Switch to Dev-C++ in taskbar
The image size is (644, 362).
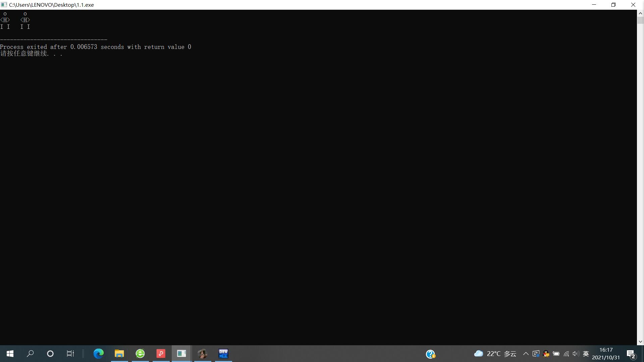click(x=223, y=354)
